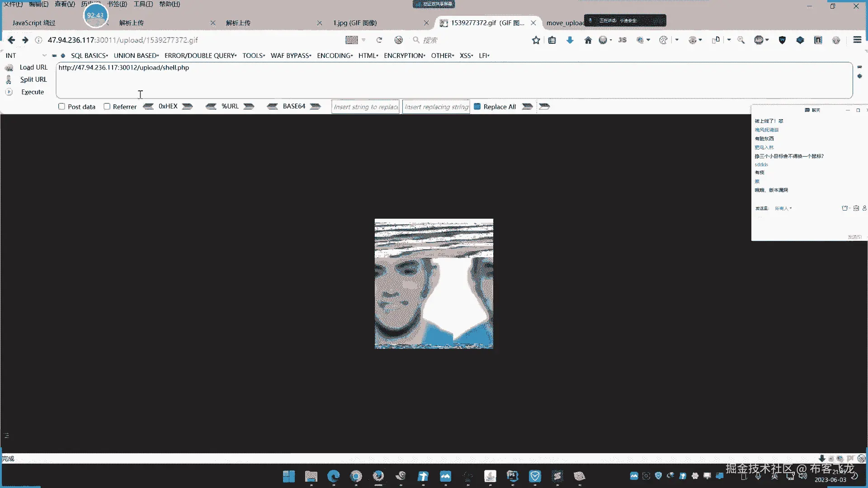The width and height of the screenshot is (868, 488).
Task: Switch to the 1.jpg tab
Action: point(355,23)
